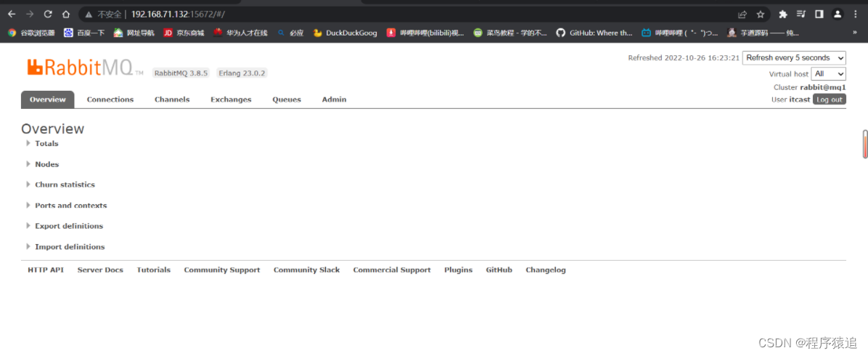Reload the page with refresh icon
Image resolution: width=868 pixels, height=356 pixels.
coord(48,15)
